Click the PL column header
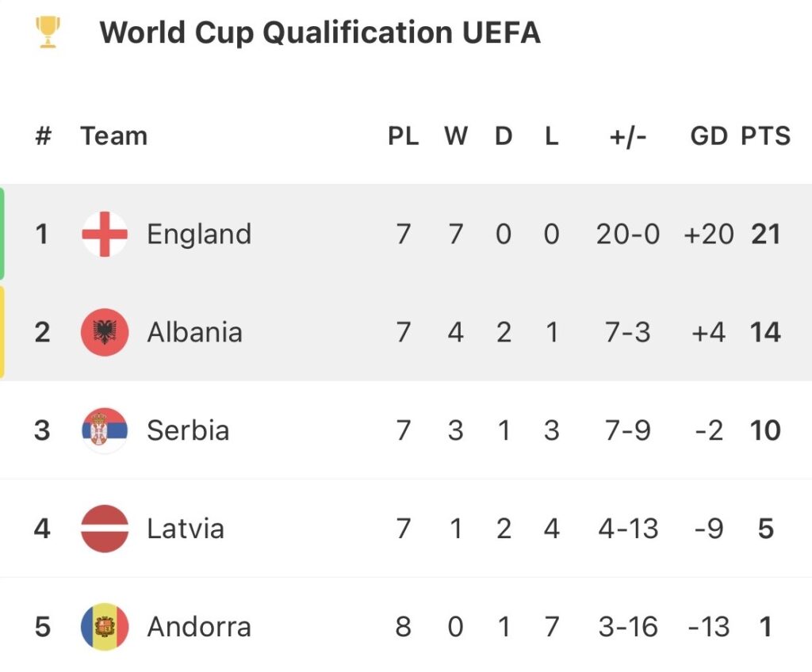The width and height of the screenshot is (812, 672). [403, 136]
